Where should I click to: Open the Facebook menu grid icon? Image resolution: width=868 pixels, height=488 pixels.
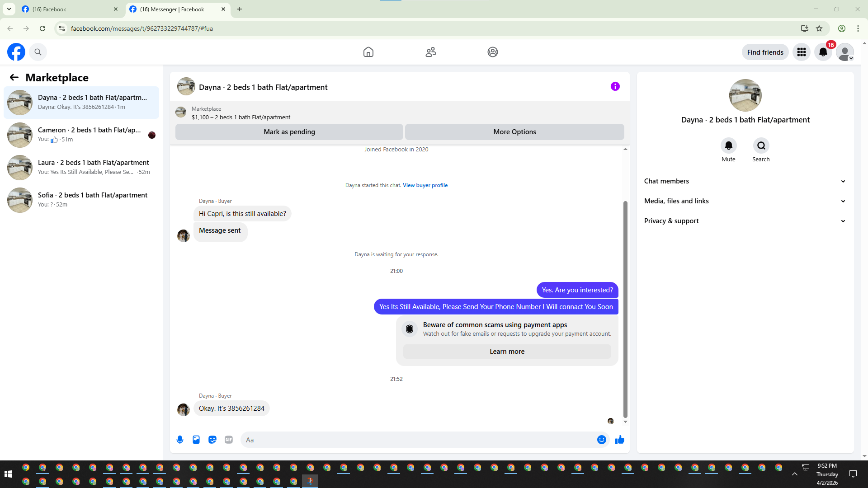[802, 52]
